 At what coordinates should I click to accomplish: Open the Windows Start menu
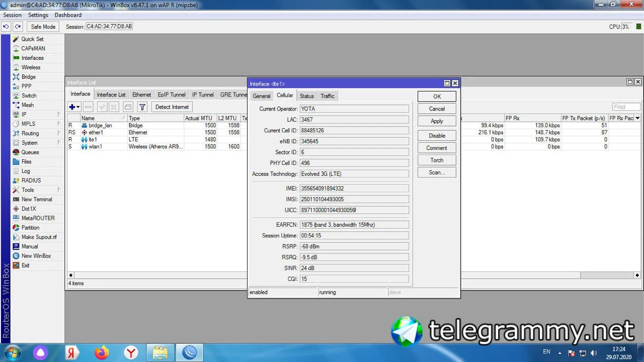12,352
